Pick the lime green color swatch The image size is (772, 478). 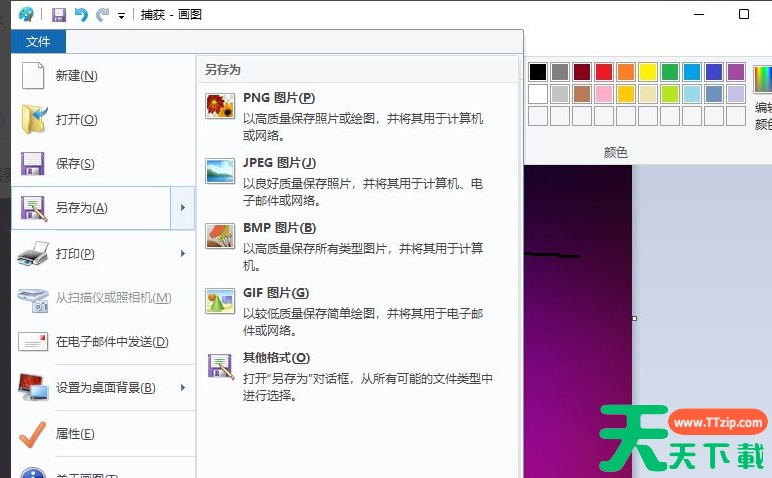tap(670, 94)
